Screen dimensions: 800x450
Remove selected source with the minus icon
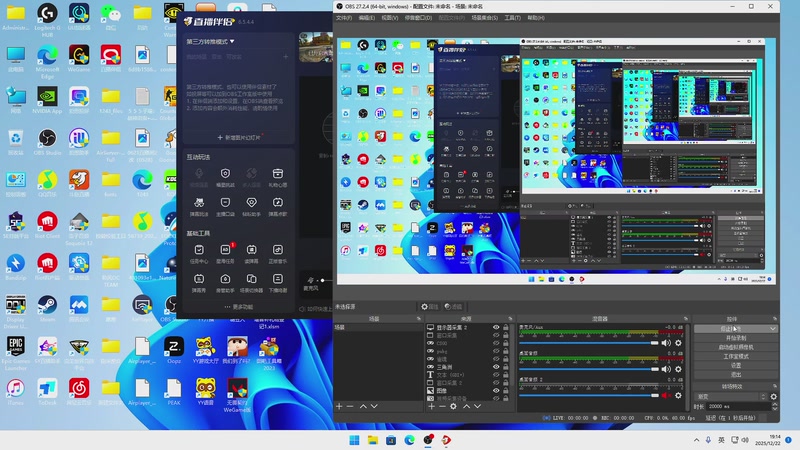coord(442,406)
